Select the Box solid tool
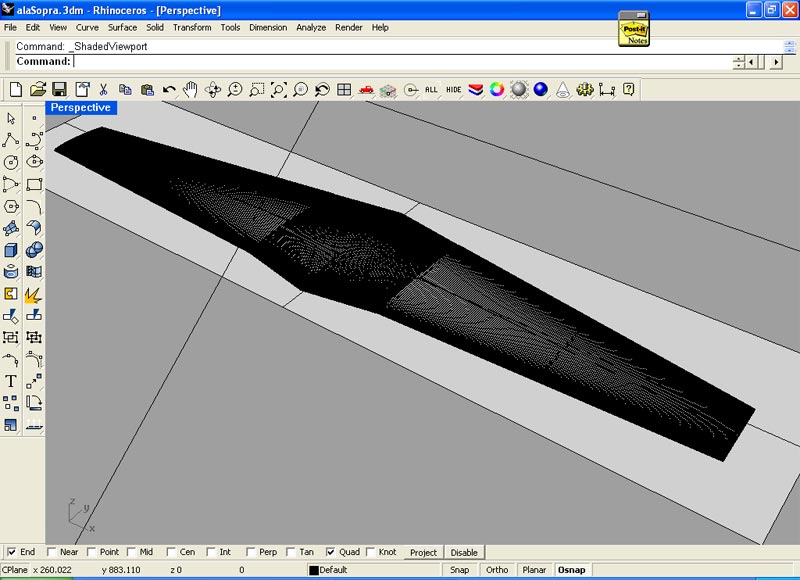Image resolution: width=800 pixels, height=580 pixels. [x=11, y=249]
